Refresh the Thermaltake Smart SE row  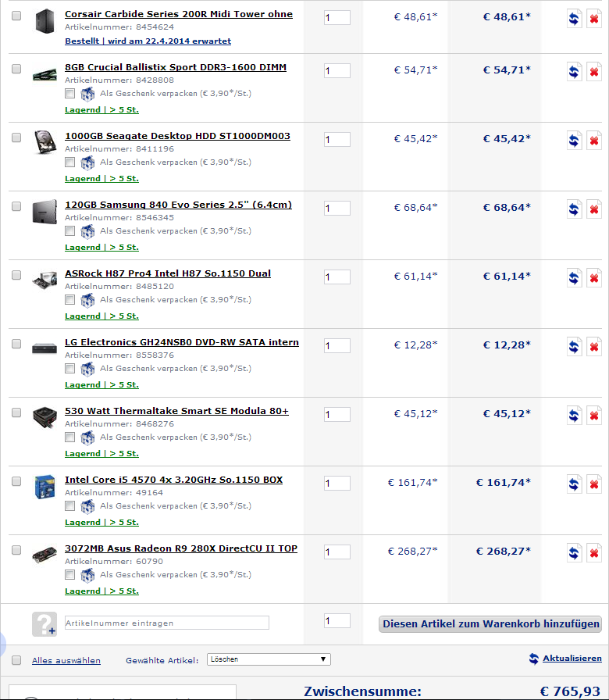tap(574, 416)
